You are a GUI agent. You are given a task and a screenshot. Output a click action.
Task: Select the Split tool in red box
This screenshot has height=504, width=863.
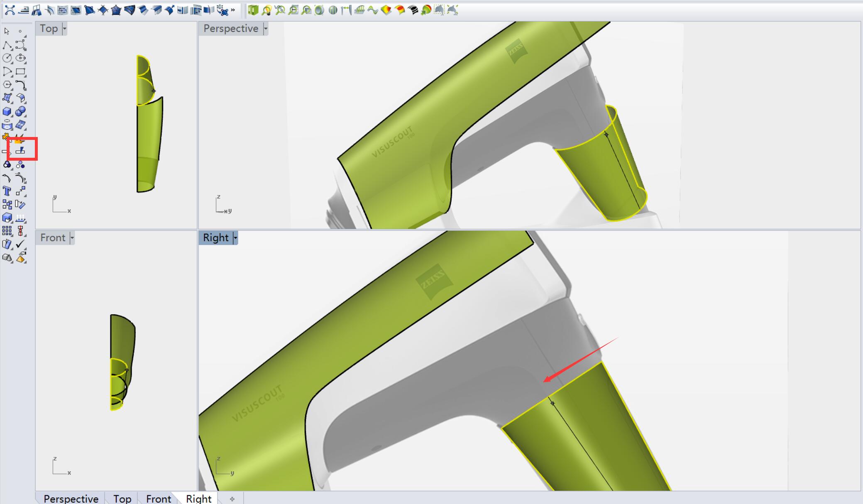[x=20, y=151]
